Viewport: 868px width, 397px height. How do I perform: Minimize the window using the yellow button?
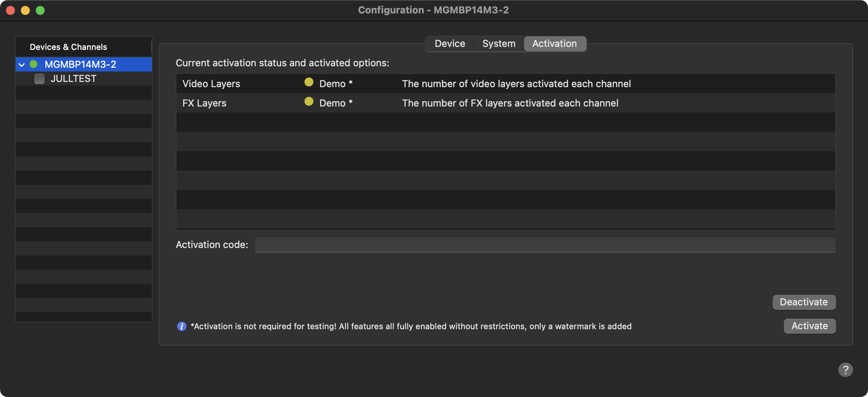[25, 10]
